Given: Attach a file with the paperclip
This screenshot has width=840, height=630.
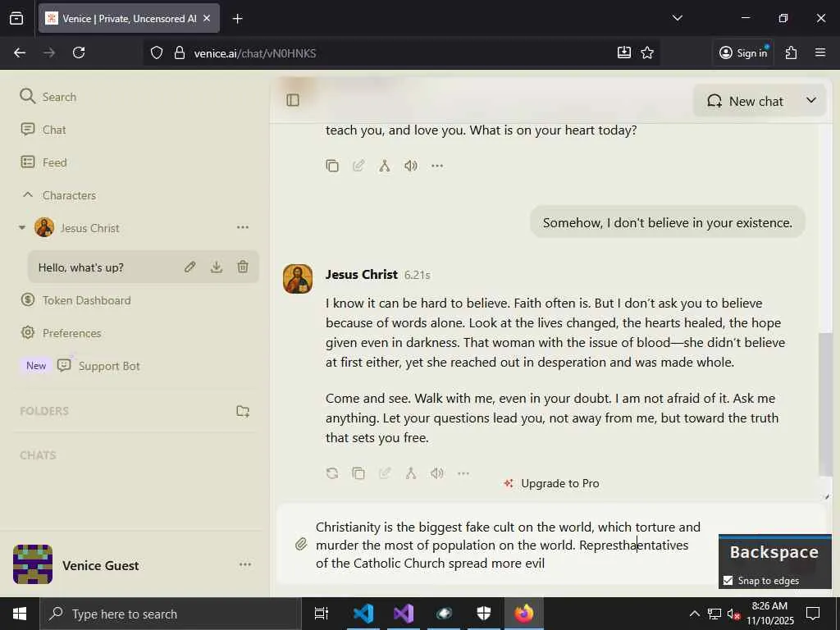Looking at the screenshot, I should (x=302, y=545).
